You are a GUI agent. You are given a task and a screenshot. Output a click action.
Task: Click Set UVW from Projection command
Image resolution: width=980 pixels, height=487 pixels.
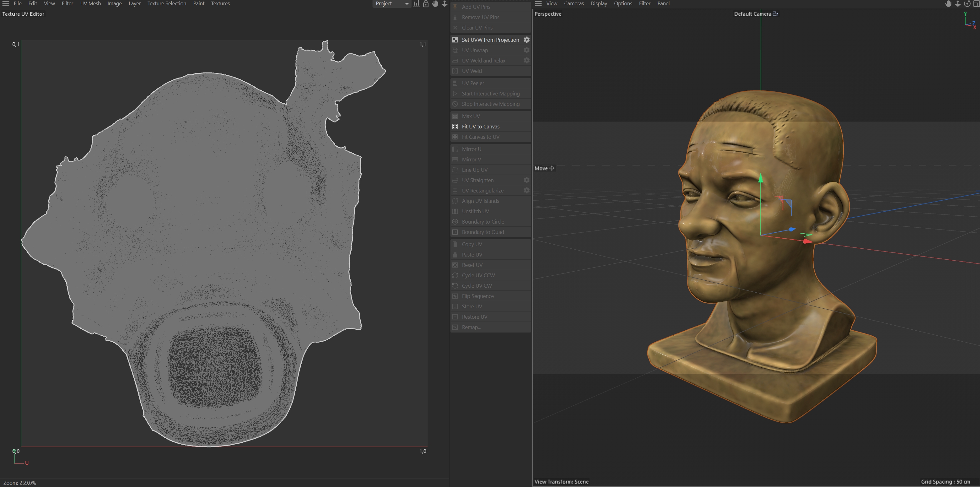click(x=490, y=40)
